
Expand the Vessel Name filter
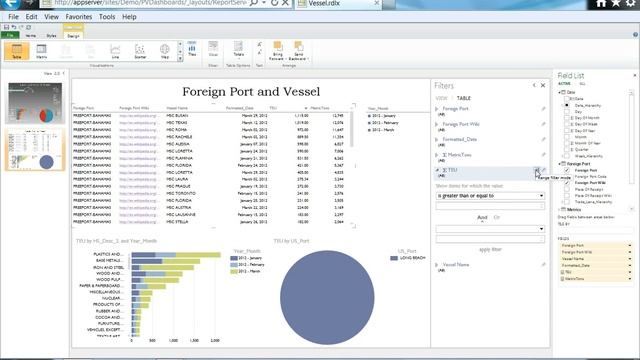pyautogui.click(x=437, y=265)
